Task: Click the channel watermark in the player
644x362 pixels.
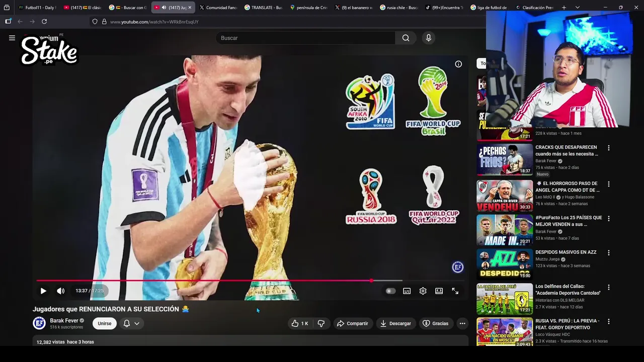Action: [457, 267]
